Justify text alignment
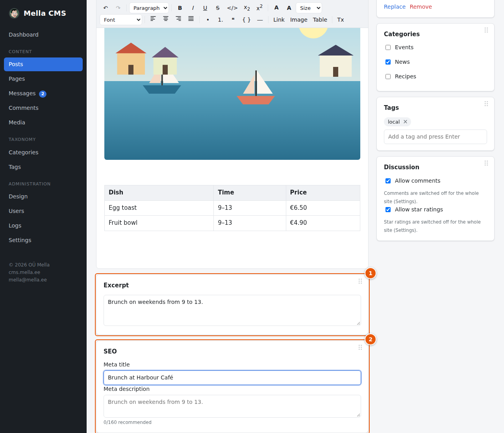The image size is (504, 433). [x=191, y=19]
